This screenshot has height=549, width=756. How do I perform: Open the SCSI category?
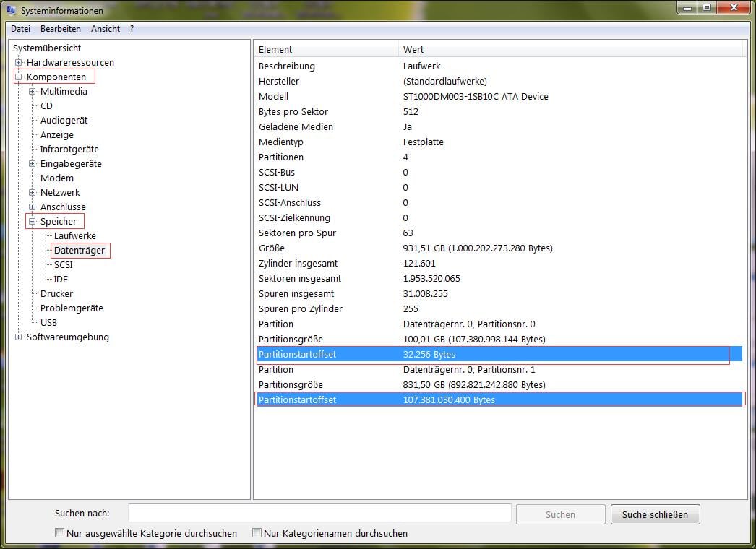coord(63,264)
